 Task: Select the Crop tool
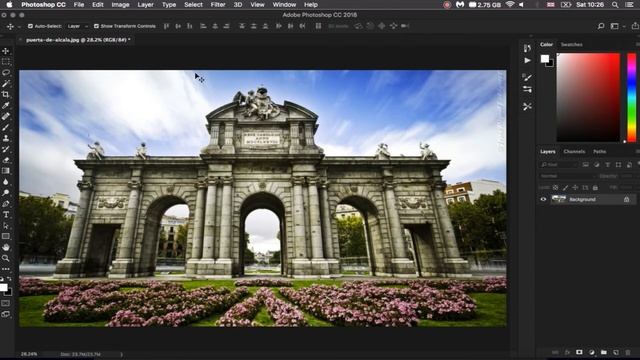click(x=6, y=95)
